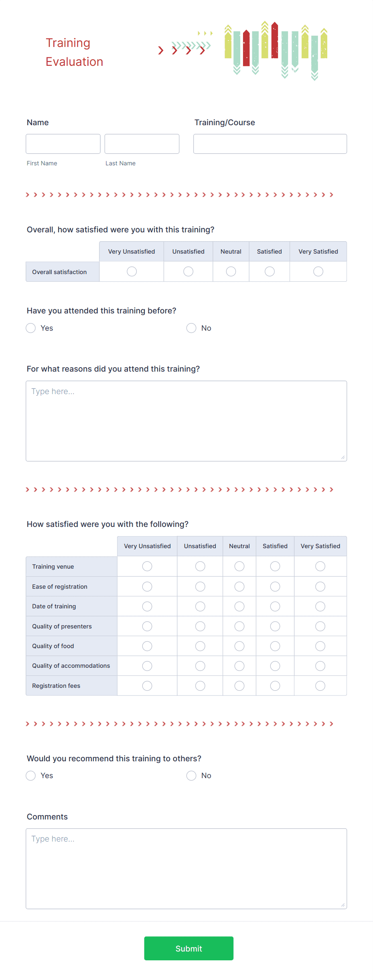The height and width of the screenshot is (980, 373).
Task: Select No to recommend this training
Action: pos(191,776)
